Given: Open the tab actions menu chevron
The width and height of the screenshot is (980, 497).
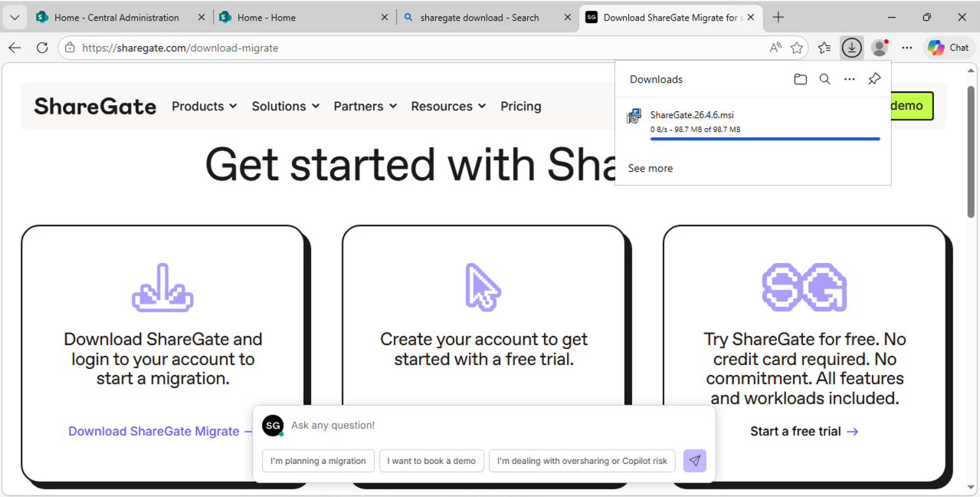Looking at the screenshot, I should tap(15, 18).
